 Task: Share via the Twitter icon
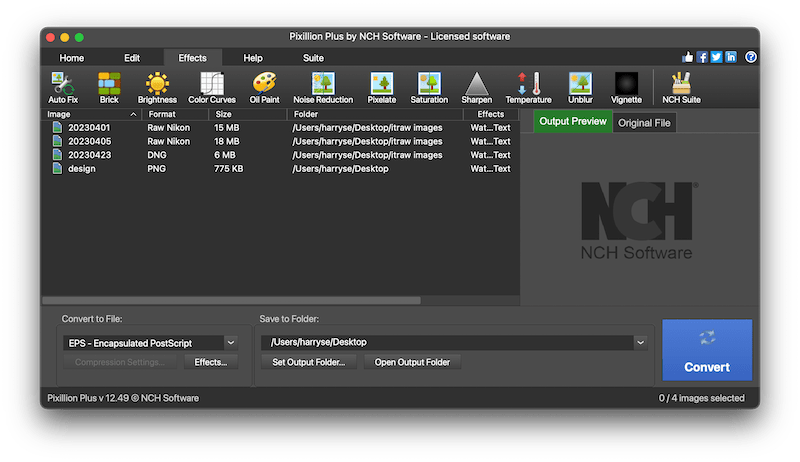click(716, 57)
